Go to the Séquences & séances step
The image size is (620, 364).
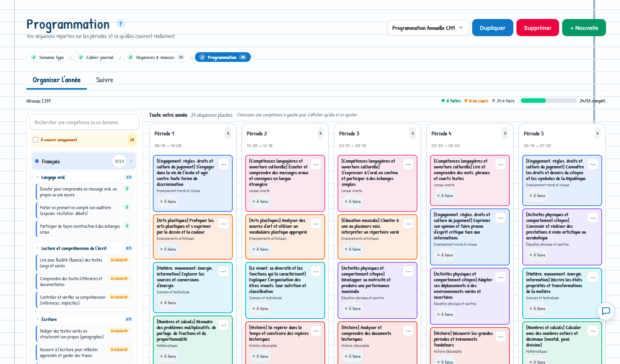[x=156, y=57]
